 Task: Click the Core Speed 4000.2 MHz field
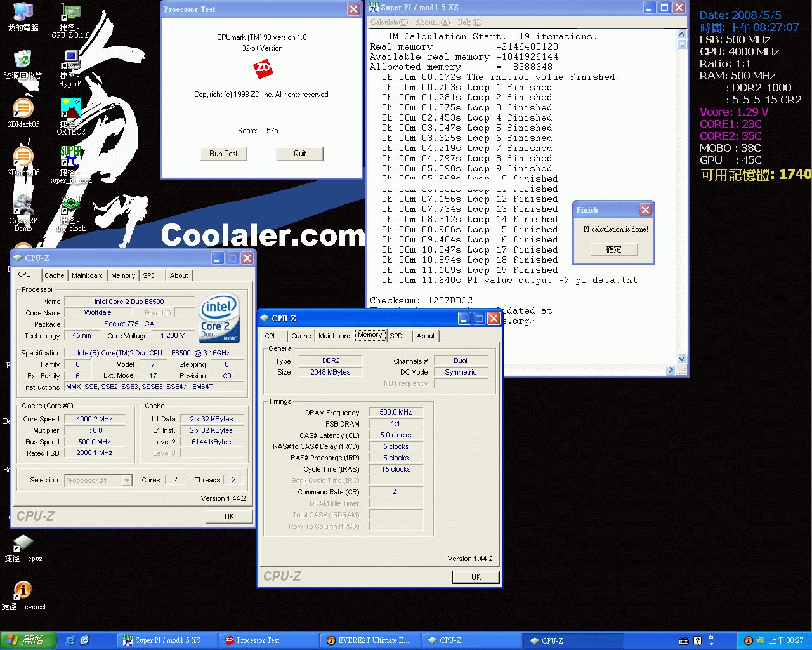(x=95, y=419)
